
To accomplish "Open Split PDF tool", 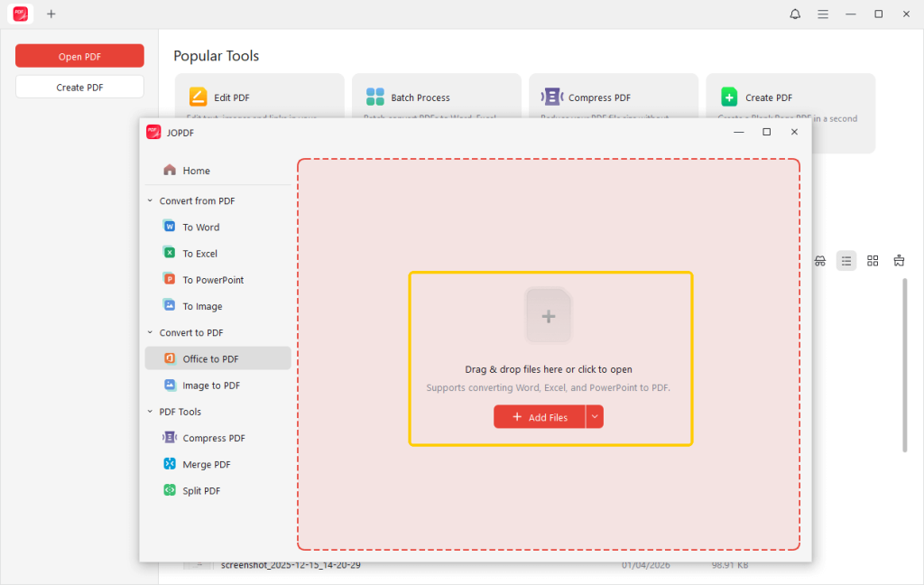I will (x=200, y=491).
